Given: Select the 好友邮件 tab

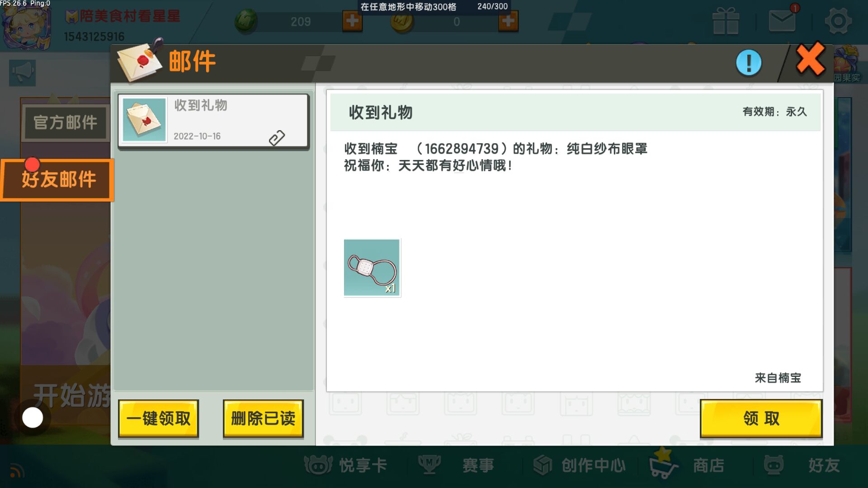Looking at the screenshot, I should 58,179.
